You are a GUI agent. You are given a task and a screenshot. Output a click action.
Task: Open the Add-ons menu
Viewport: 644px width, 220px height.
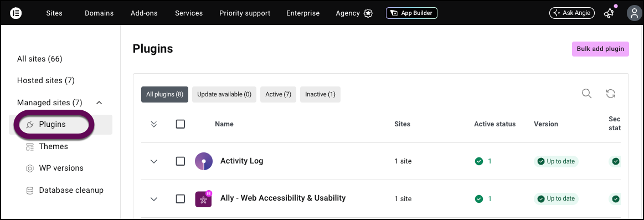tap(144, 13)
